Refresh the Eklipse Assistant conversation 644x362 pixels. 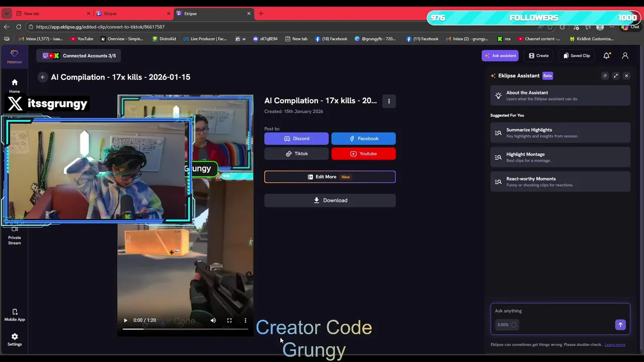pyautogui.click(x=605, y=76)
